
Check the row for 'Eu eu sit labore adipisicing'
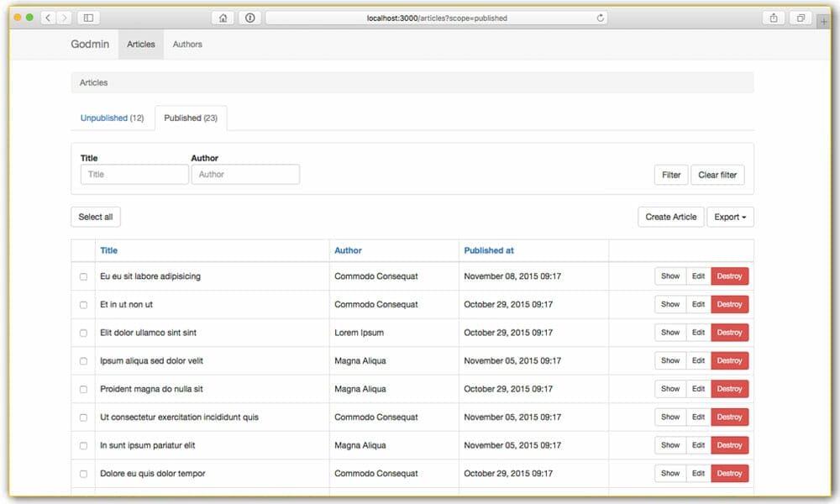(83, 276)
